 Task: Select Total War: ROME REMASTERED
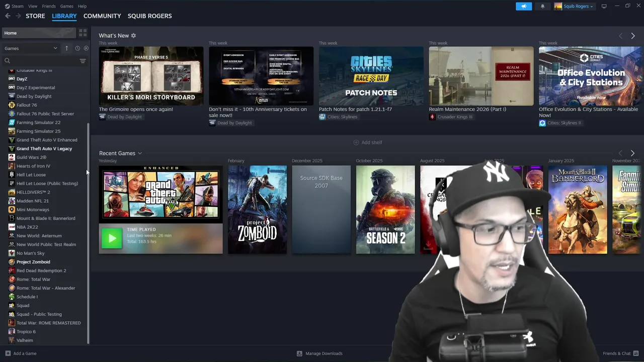(48, 323)
